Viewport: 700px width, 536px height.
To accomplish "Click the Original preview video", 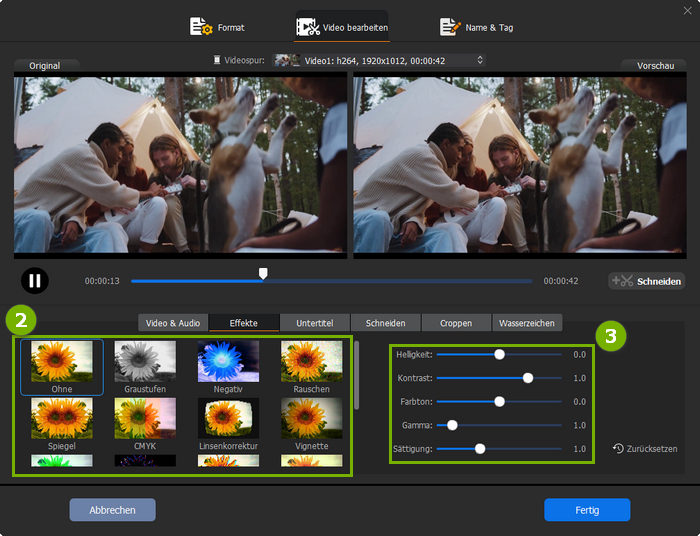I will click(180, 165).
